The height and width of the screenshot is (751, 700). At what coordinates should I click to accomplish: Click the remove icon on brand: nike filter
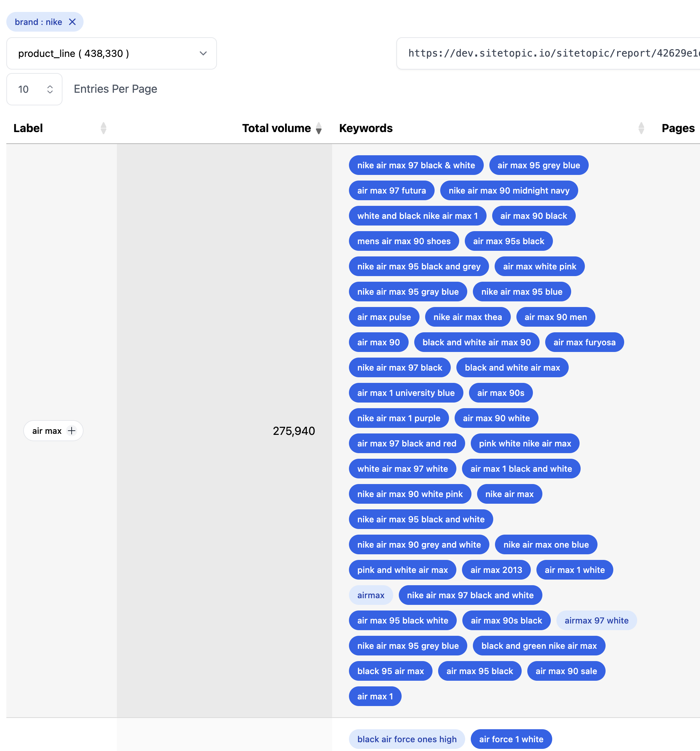[72, 22]
